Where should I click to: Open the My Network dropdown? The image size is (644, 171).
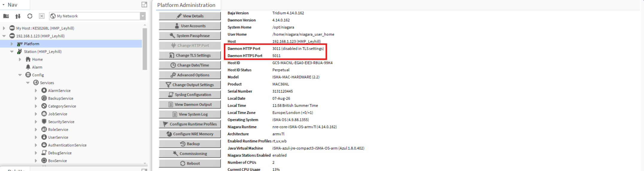pos(143,16)
